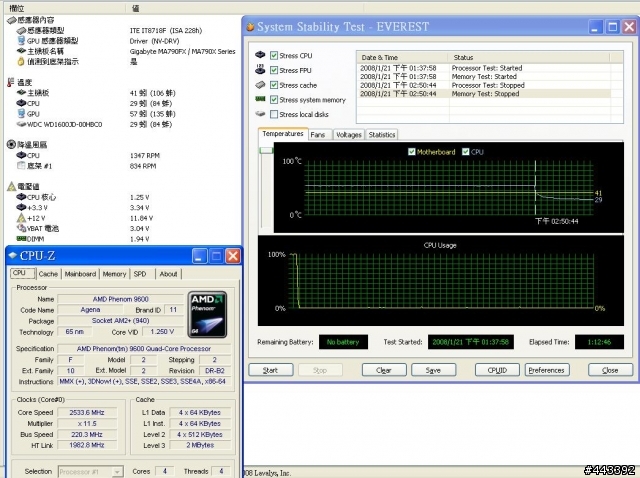The width and height of the screenshot is (640, 478).
Task: Open the Cache tab in CPU-Z
Action: coord(48,274)
